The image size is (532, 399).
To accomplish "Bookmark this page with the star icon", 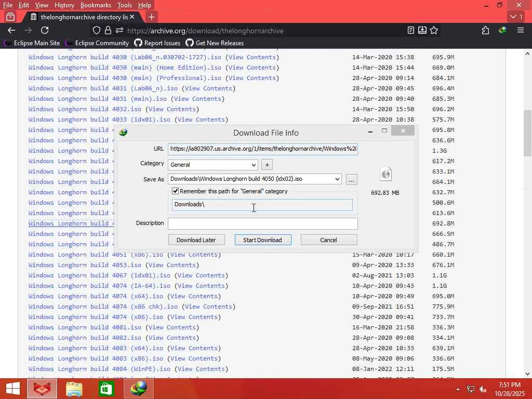I will click(434, 31).
